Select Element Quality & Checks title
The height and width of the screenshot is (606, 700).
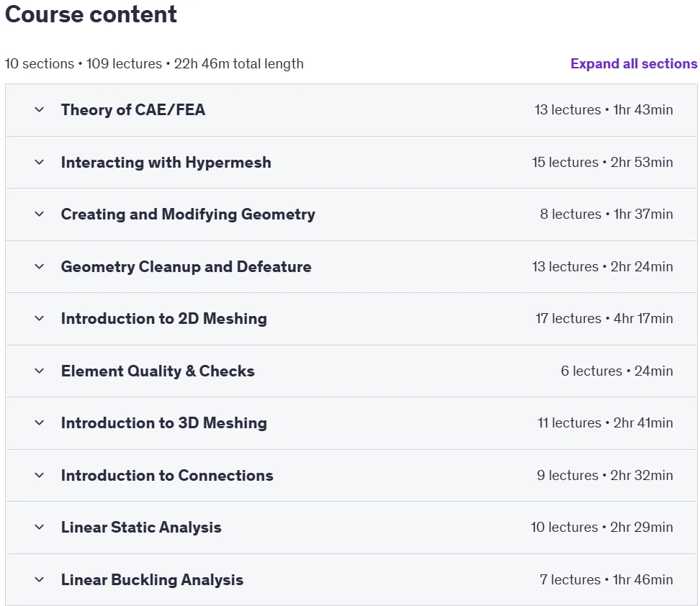[158, 371]
